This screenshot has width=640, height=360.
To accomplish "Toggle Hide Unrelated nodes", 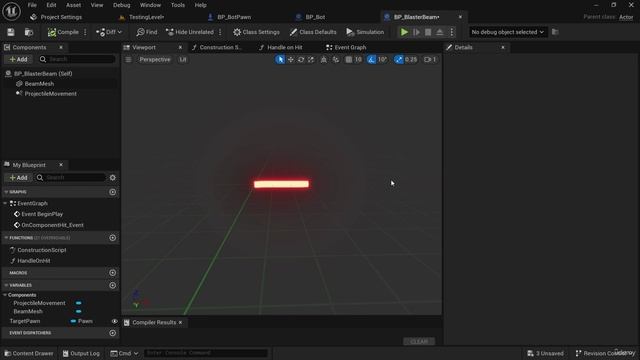I will click(190, 32).
